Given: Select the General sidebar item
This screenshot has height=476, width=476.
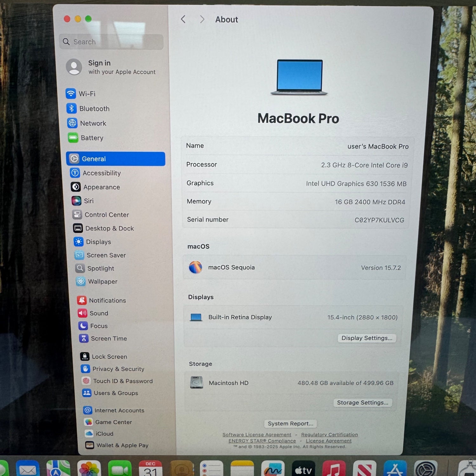Looking at the screenshot, I should [x=116, y=159].
